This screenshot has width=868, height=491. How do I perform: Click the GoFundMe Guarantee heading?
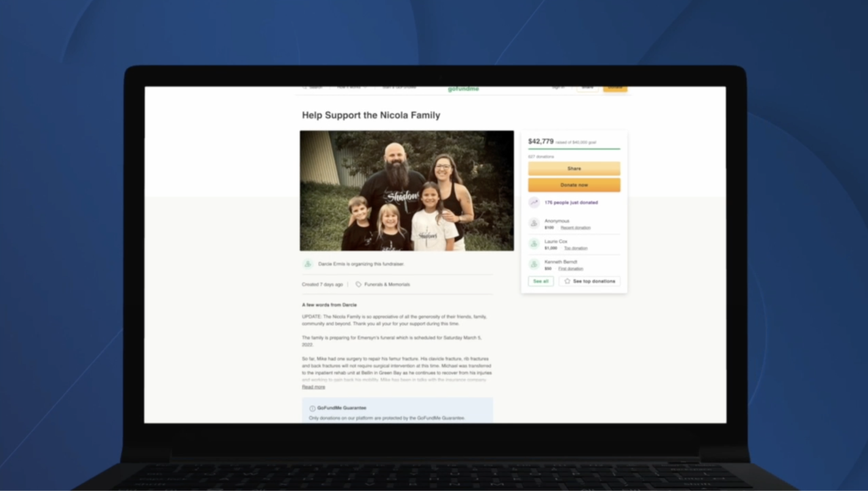click(342, 408)
